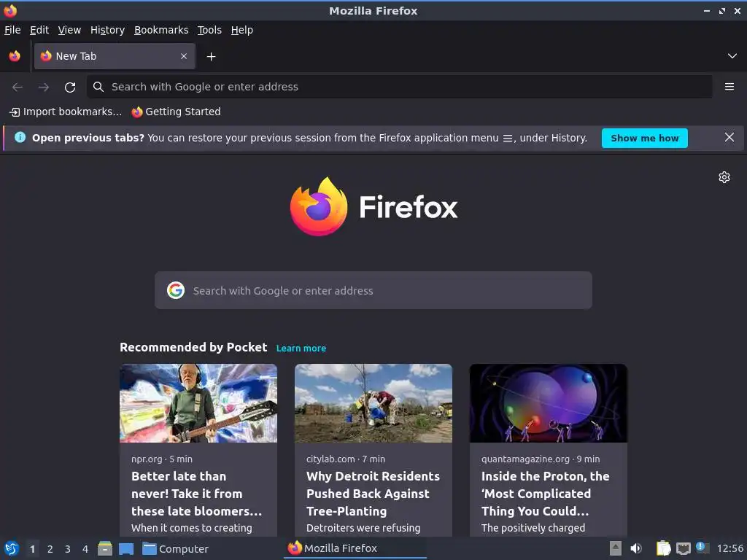Image resolution: width=747 pixels, height=560 pixels.
Task: Focus the center Google search box
Action: pyautogui.click(x=373, y=290)
